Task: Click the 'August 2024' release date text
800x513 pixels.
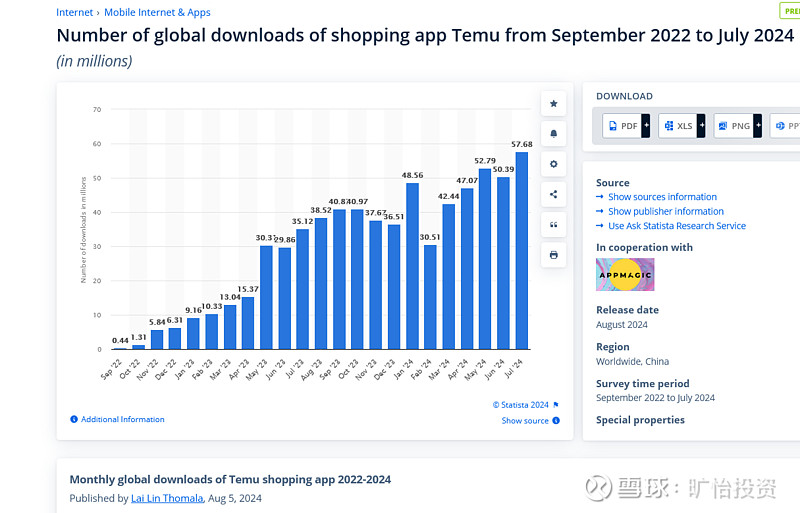Action: (621, 325)
